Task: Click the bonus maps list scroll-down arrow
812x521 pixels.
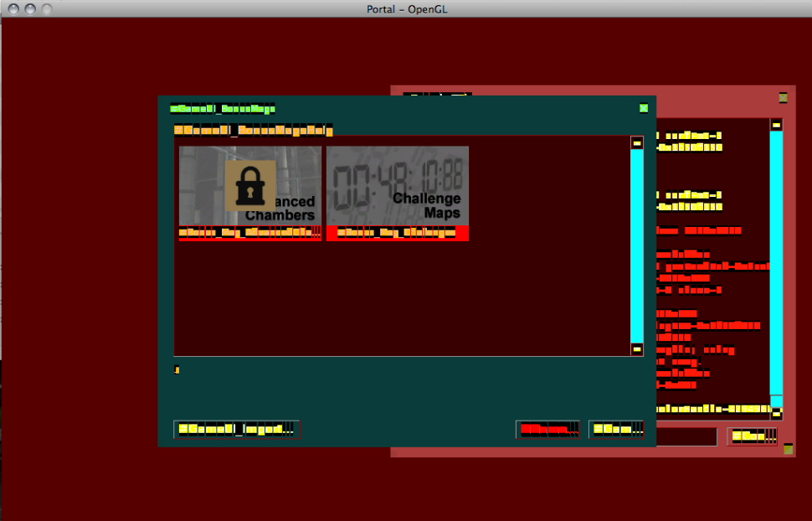Action: [x=637, y=349]
